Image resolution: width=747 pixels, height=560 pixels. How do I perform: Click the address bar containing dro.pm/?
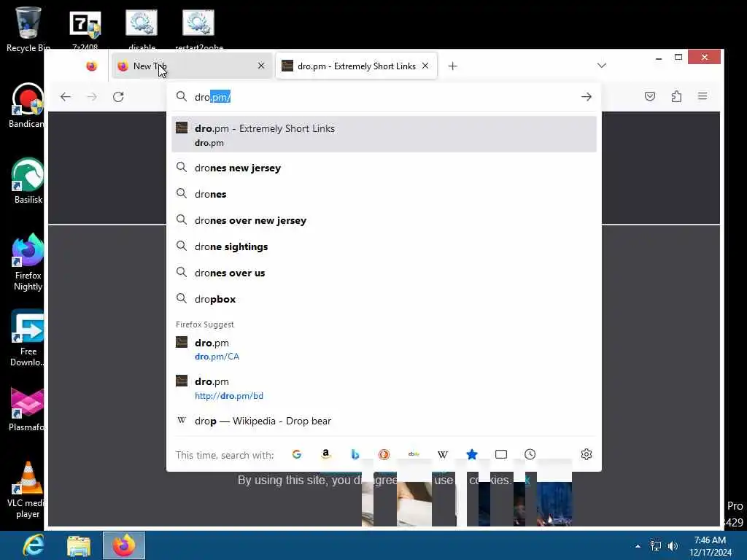384,97
